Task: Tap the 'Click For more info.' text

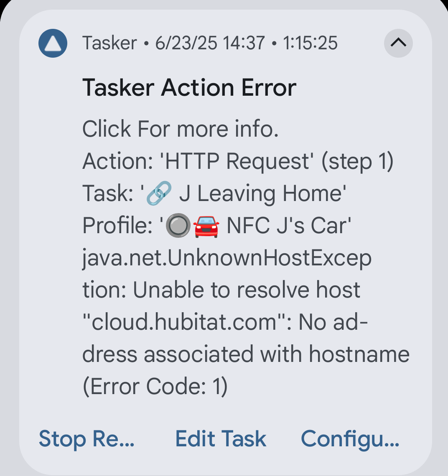Action: [x=180, y=129]
